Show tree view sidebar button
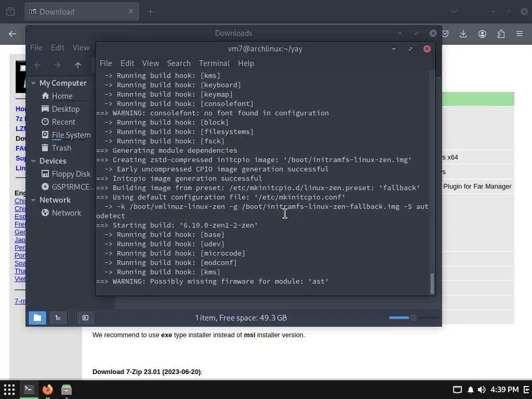This screenshot has width=532, height=399. click(x=58, y=318)
